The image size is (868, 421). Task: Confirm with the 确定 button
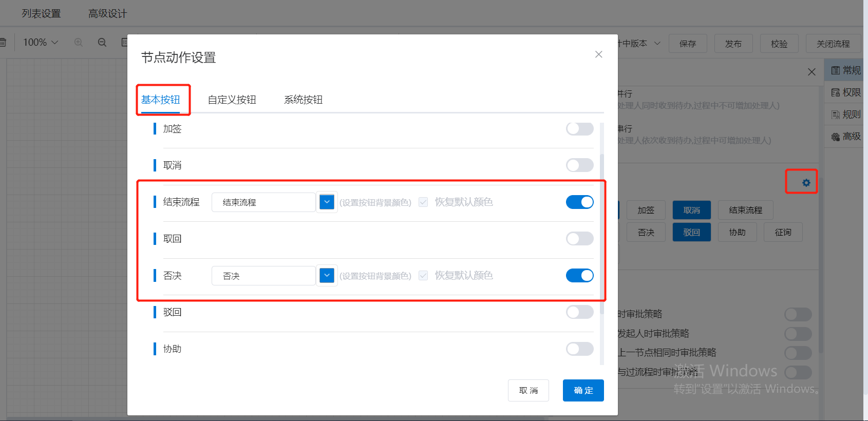coord(583,391)
